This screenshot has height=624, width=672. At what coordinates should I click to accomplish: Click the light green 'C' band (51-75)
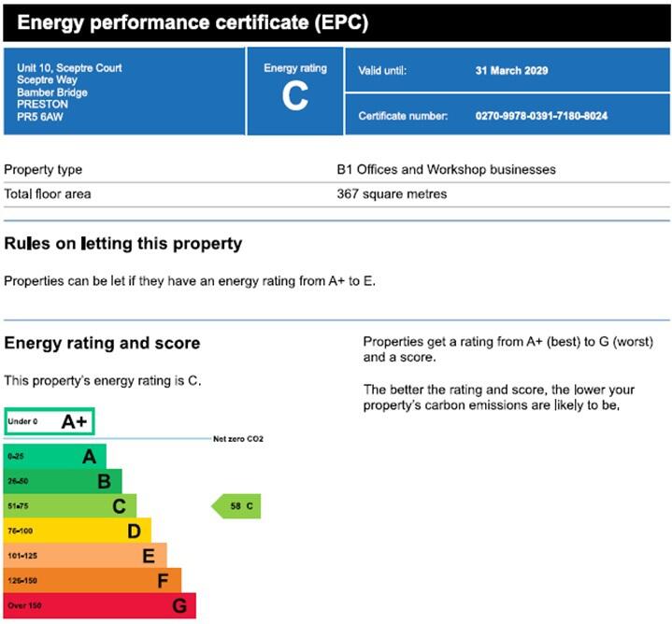70,506
